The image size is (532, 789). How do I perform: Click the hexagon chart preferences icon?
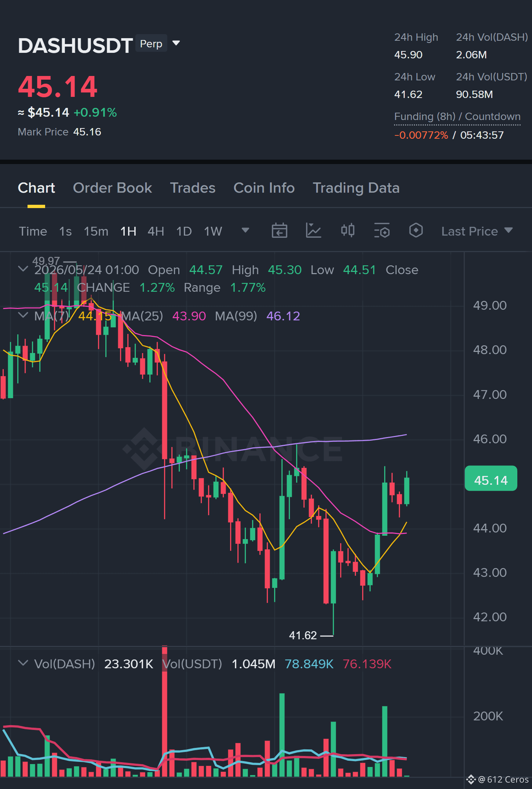[416, 230]
